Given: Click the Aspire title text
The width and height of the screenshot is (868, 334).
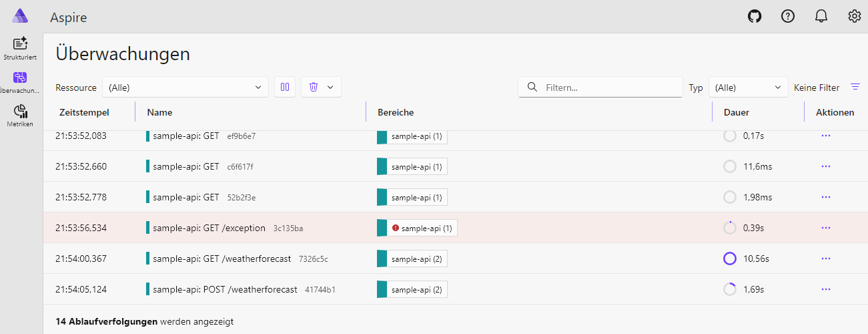Looking at the screenshot, I should click(x=69, y=17).
